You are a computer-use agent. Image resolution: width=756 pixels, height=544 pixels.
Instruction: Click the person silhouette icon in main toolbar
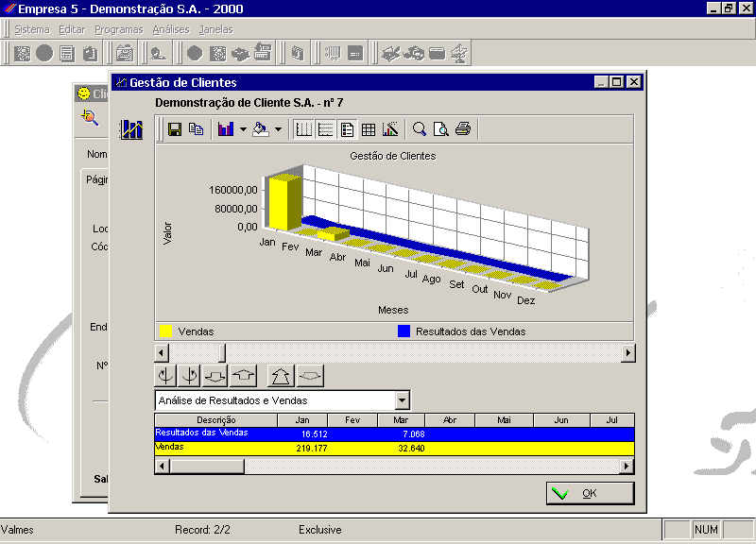[158, 53]
